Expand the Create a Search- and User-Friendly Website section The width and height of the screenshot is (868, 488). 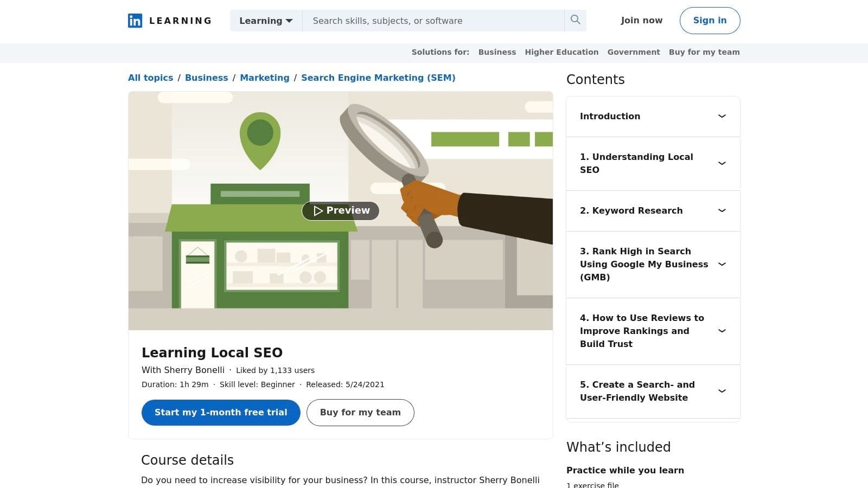(x=722, y=391)
